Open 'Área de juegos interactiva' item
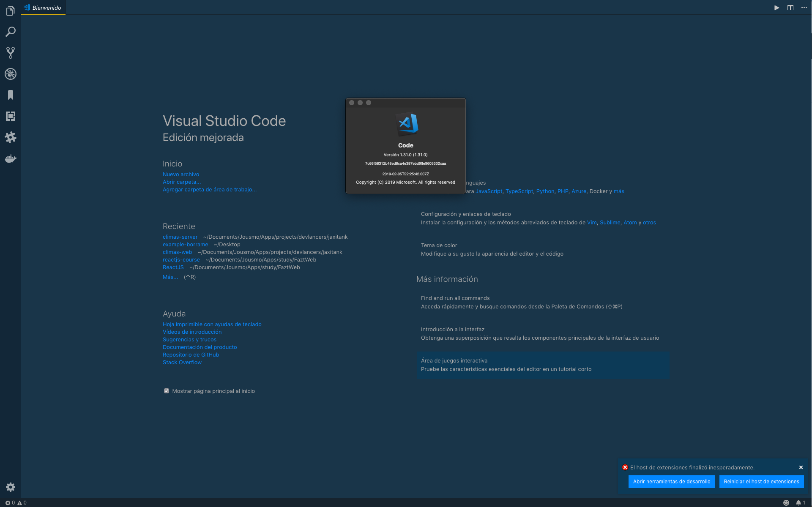This screenshot has height=507, width=812. point(543,365)
